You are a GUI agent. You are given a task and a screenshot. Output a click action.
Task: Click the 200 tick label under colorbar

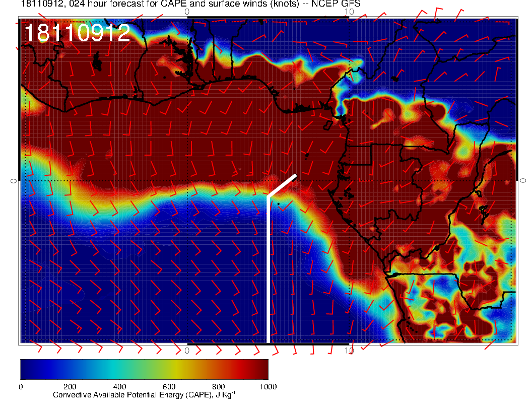pyautogui.click(x=70, y=387)
